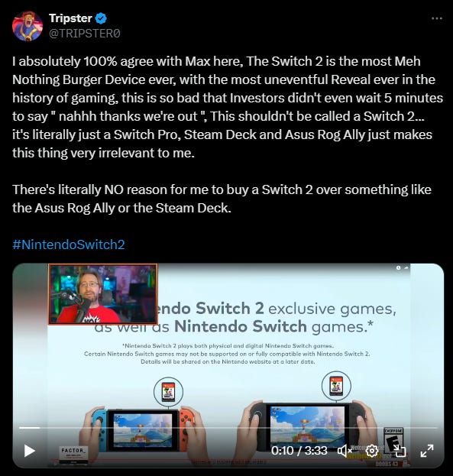Unmute the video audio
453x476 pixels.
(x=345, y=451)
